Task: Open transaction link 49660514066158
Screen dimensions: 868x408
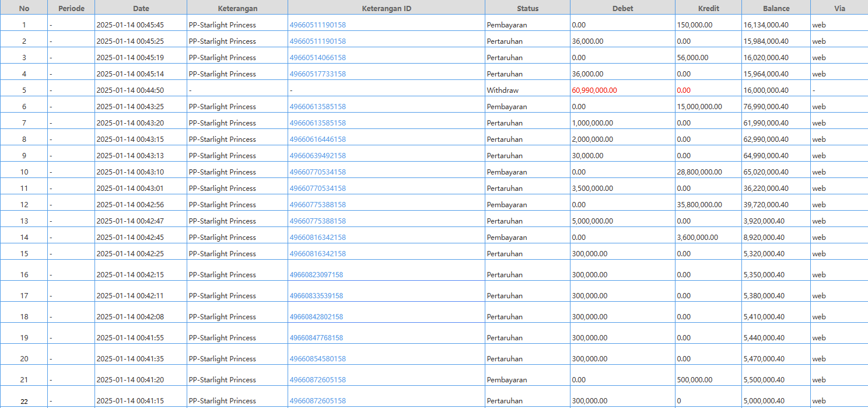Action: (x=317, y=58)
